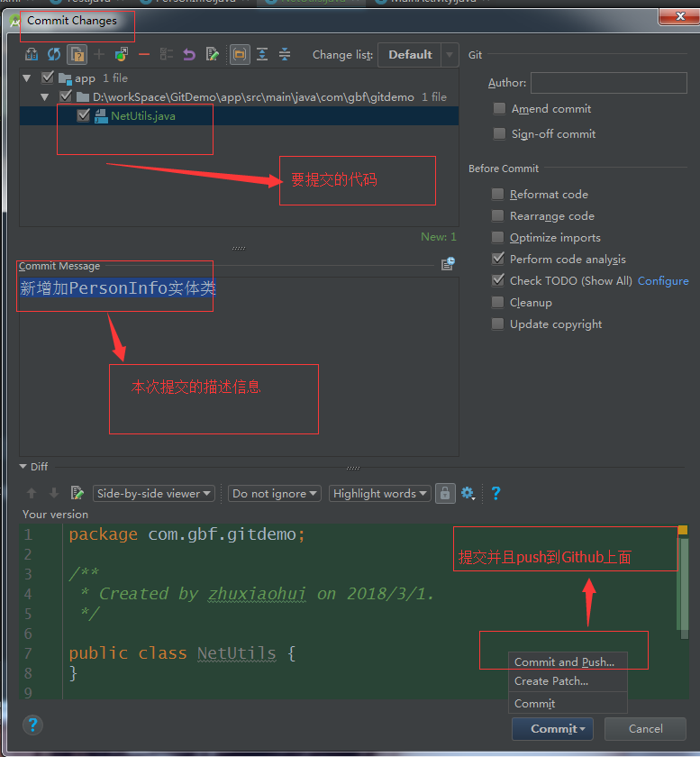Click the red minus remove icon
700x757 pixels.
[144, 55]
